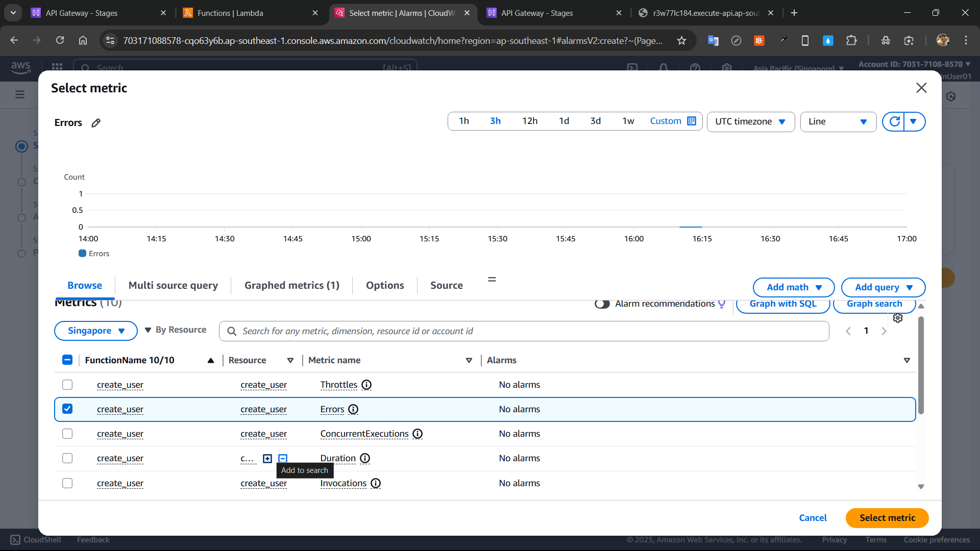Uncheck the create_user Errors row checkbox
This screenshot has width=980, height=551.
click(x=67, y=409)
